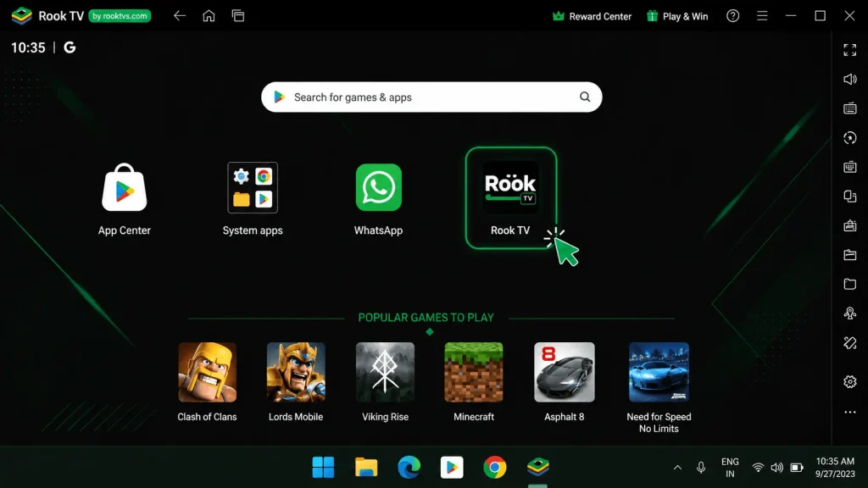Open the sidebar icon directly below the rotate/sync icon

tap(849, 167)
